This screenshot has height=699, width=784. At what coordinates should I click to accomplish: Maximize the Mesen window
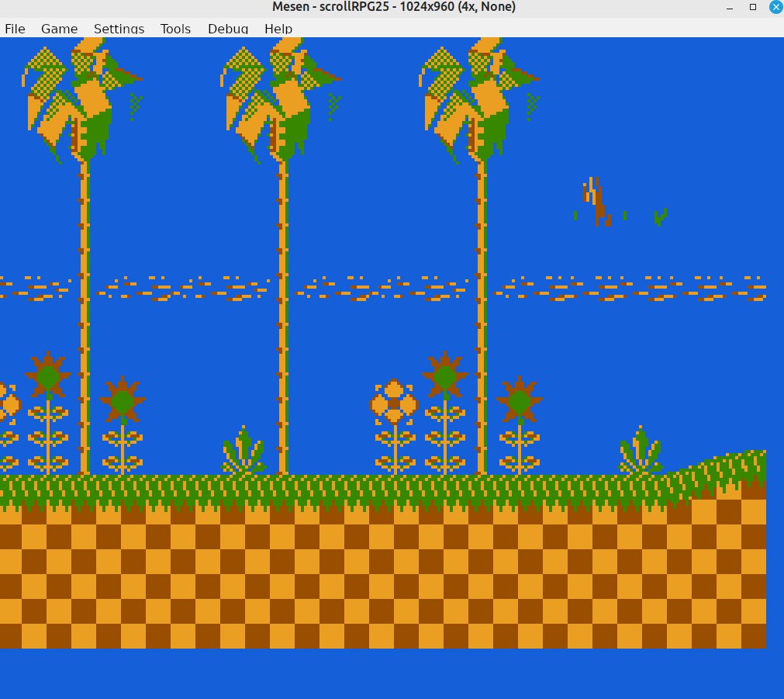pos(753,7)
